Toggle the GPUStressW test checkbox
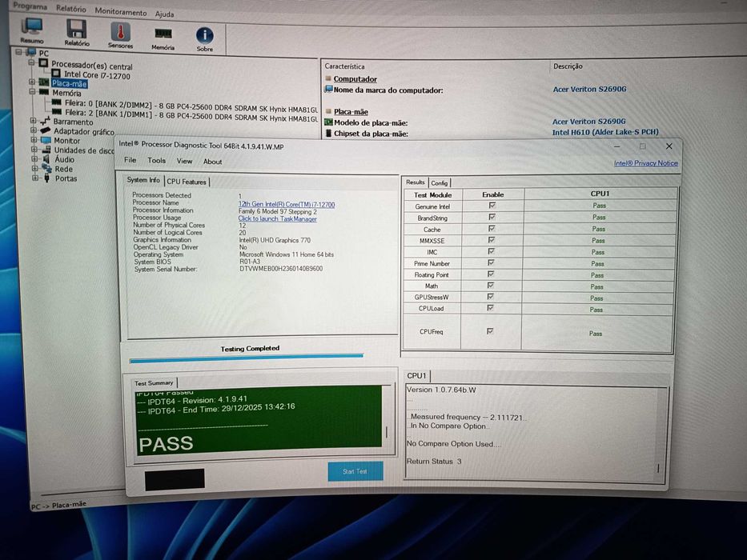 point(490,296)
